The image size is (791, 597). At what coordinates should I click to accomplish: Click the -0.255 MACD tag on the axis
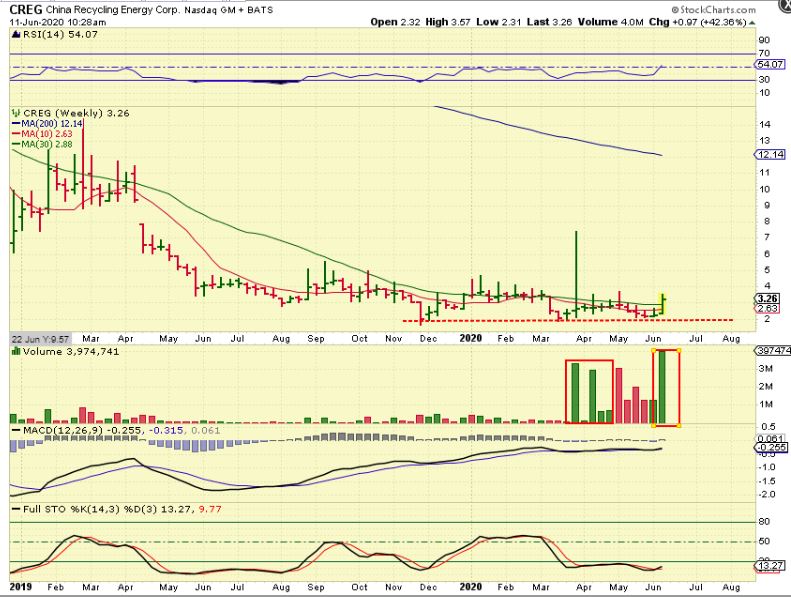pyautogui.click(x=770, y=447)
